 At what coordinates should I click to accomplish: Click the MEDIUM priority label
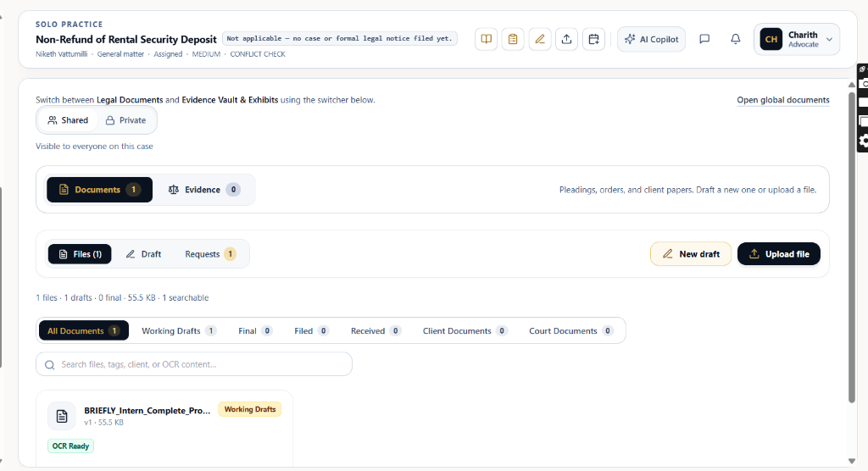tap(206, 54)
